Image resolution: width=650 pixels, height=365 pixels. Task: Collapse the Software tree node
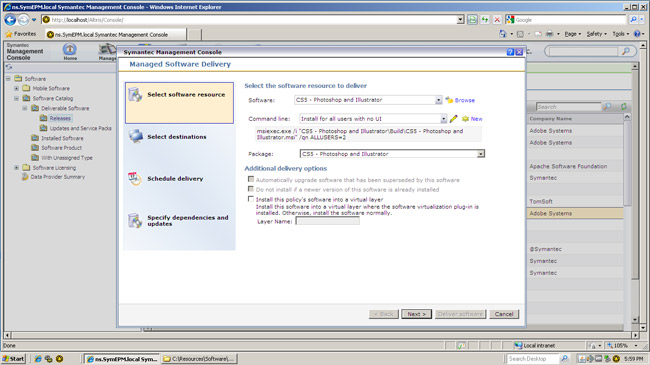8,78
